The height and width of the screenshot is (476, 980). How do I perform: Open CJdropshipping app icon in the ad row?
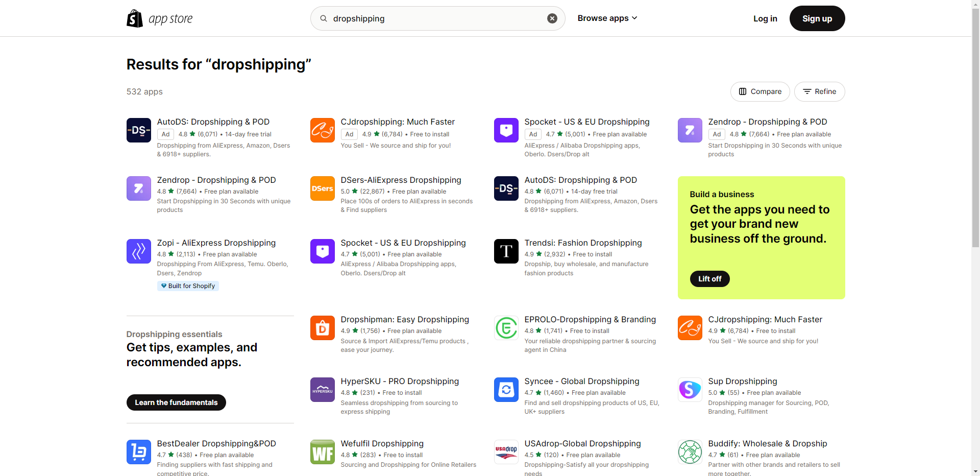[x=323, y=130]
